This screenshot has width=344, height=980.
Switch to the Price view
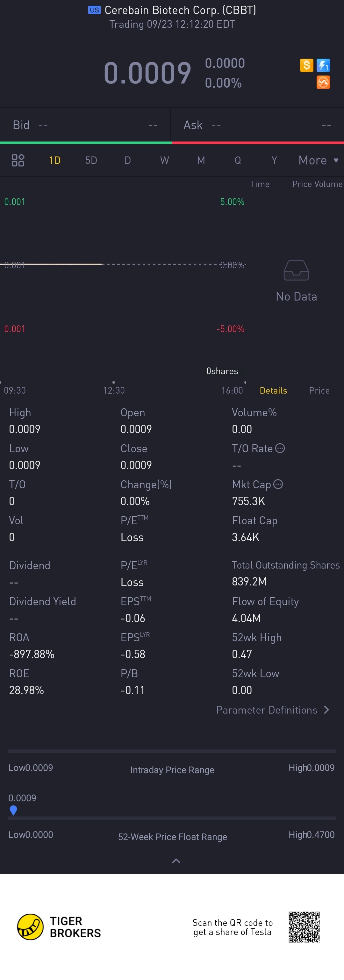[x=319, y=390]
